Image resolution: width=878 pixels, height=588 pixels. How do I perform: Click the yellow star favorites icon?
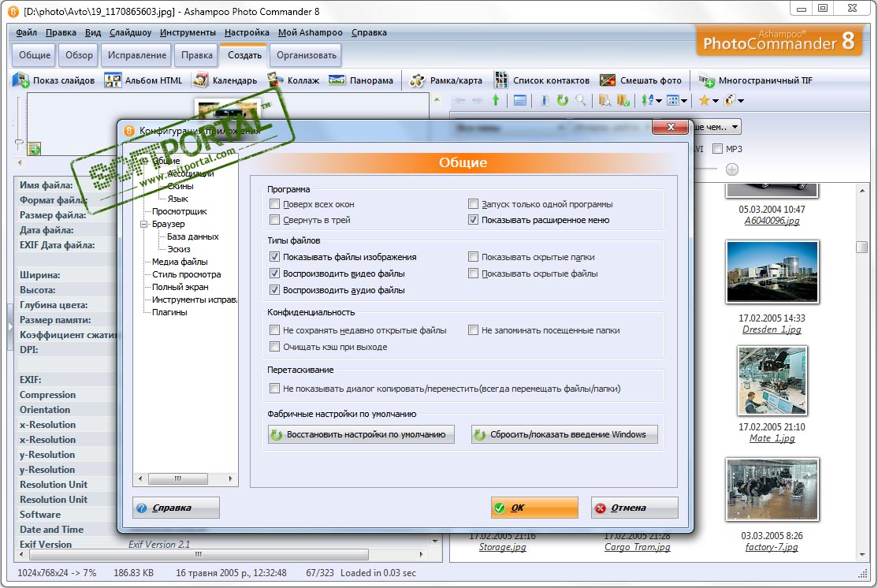pyautogui.click(x=704, y=100)
